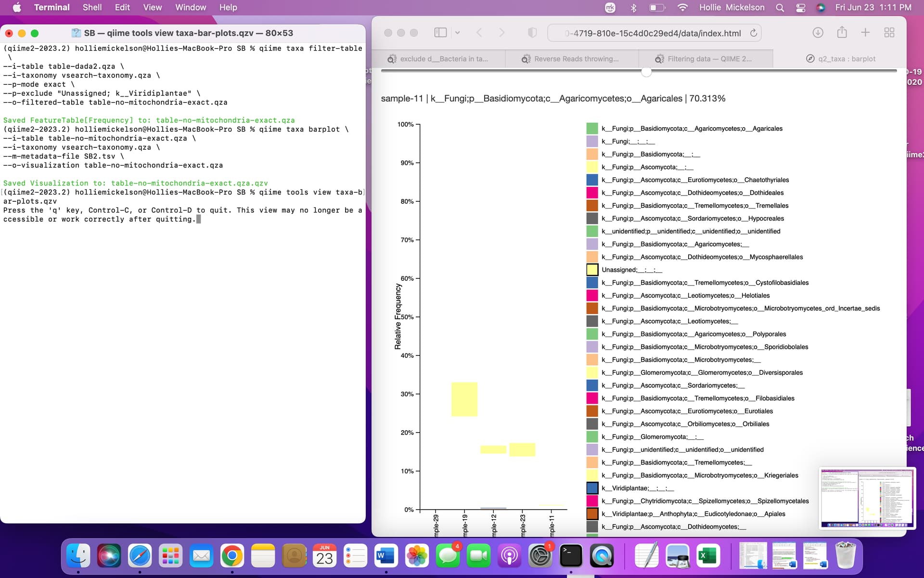Show Safari tab overview grid icon
This screenshot has height=578, width=924.
889,33
